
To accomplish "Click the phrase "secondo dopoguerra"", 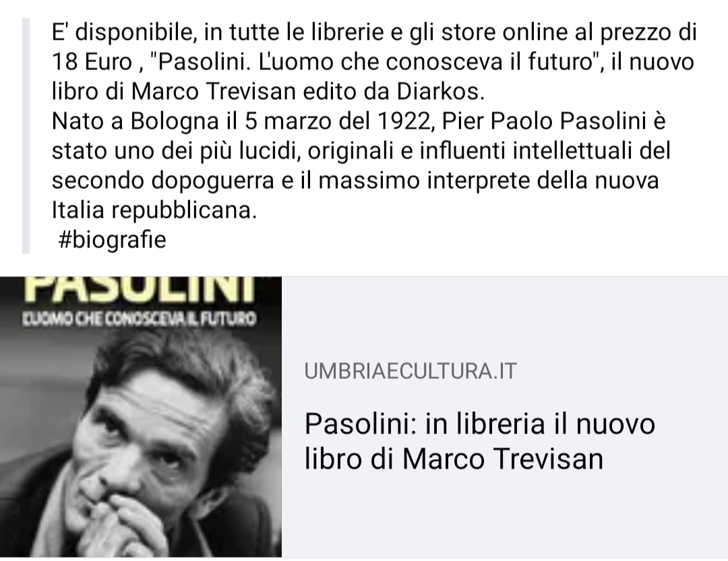I will coord(162,181).
